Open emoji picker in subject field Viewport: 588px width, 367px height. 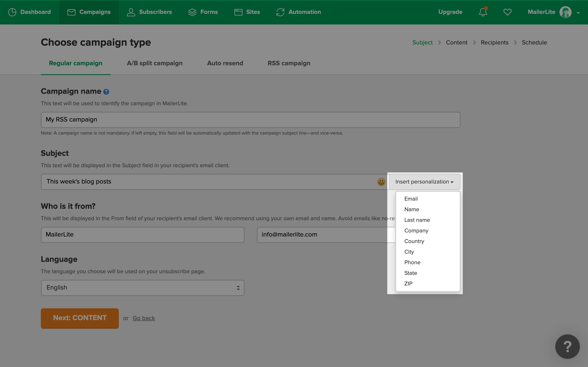click(381, 182)
